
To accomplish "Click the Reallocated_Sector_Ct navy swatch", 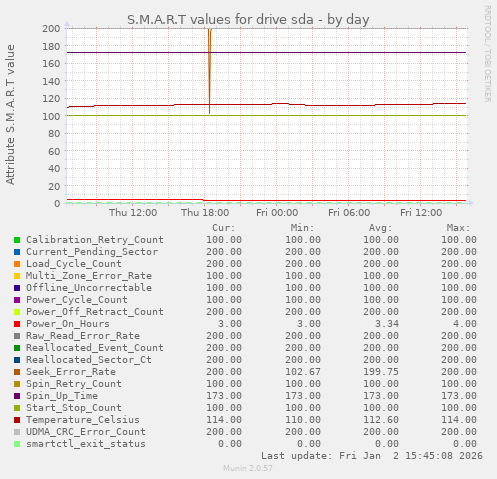I will point(17,360).
